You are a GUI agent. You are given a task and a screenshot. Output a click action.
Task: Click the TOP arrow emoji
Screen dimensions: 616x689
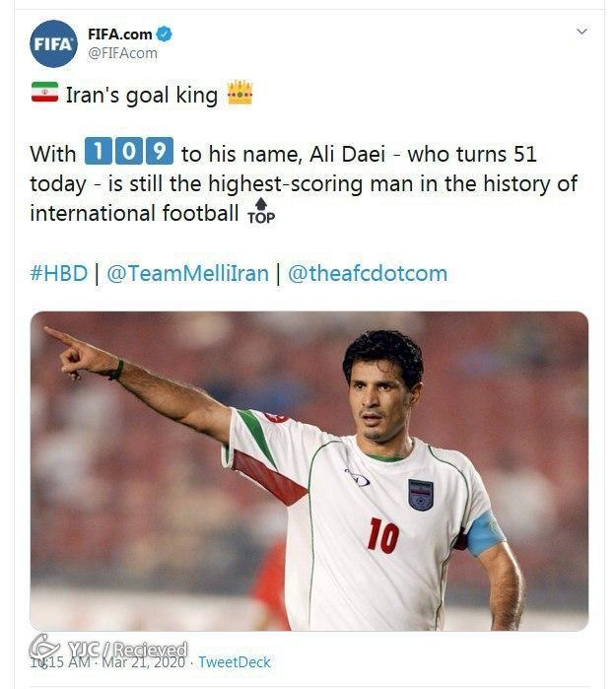tap(261, 211)
